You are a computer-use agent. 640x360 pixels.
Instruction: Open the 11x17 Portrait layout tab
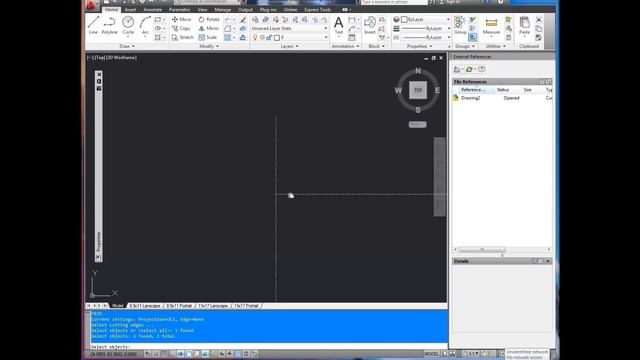pos(246,306)
